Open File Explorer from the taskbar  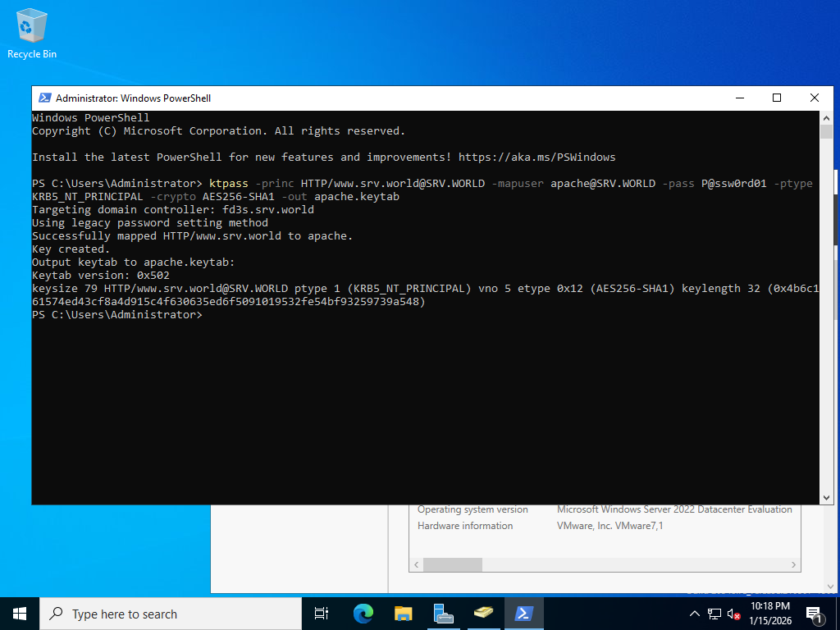(403, 614)
